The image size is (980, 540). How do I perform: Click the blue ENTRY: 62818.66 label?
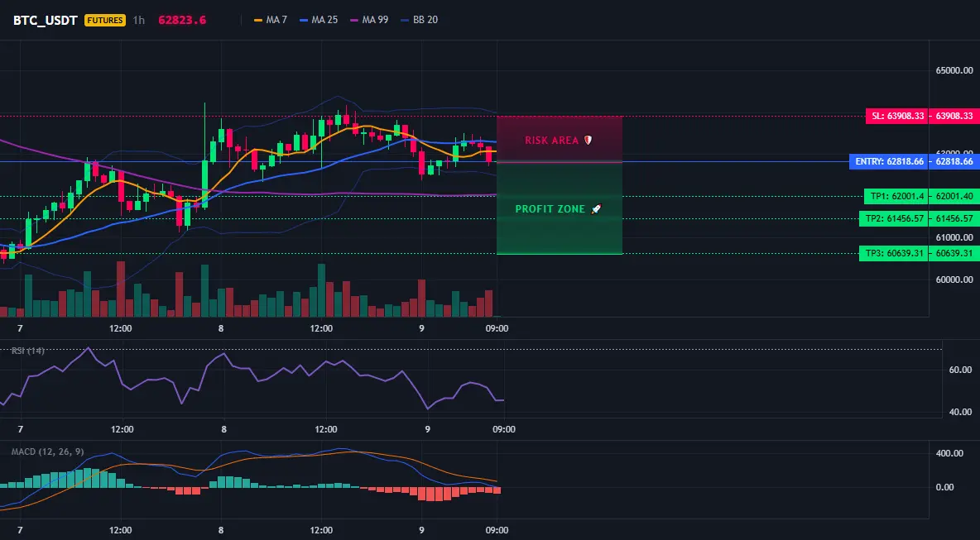pyautogui.click(x=888, y=162)
